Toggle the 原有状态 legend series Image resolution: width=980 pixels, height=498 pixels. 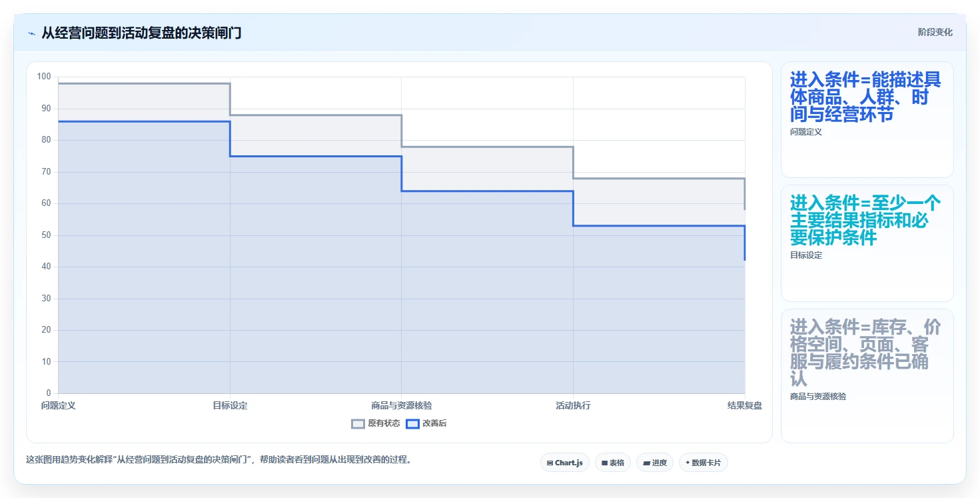point(376,423)
